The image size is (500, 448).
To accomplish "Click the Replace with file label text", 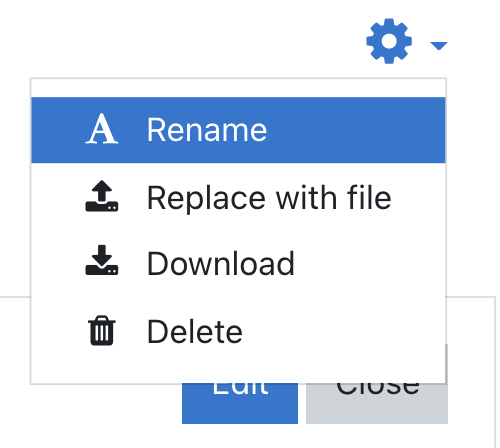I will coord(269,198).
